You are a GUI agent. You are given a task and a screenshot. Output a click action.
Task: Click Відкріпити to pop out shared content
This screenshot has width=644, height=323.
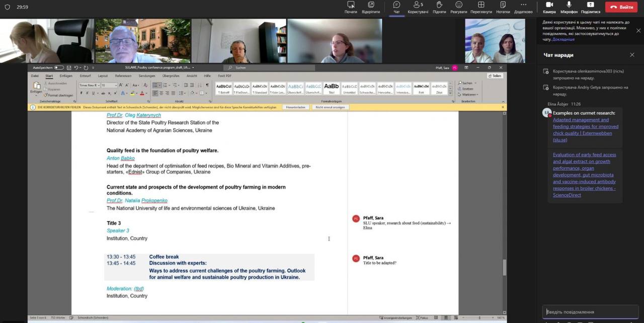tap(371, 7)
